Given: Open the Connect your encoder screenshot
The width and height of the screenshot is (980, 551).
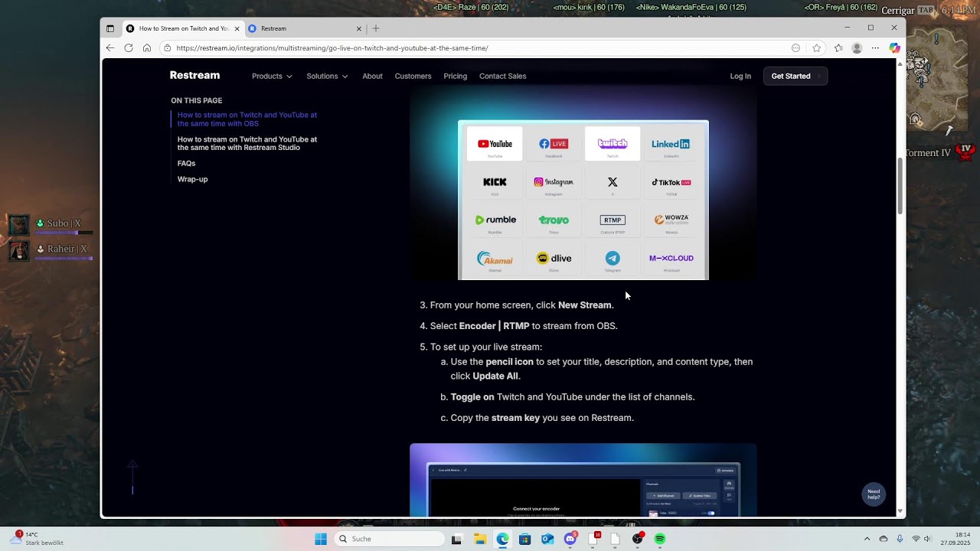Looking at the screenshot, I should [x=583, y=480].
